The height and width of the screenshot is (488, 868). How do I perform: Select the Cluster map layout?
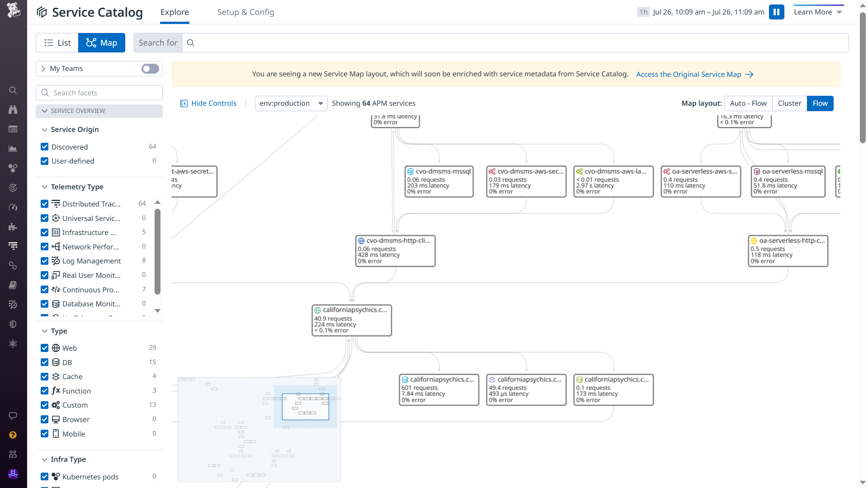(x=789, y=103)
